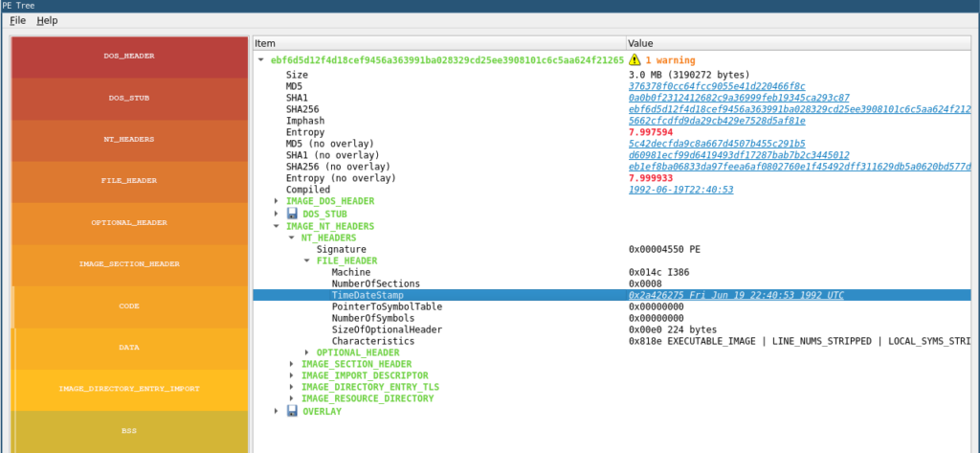Open the MD5 hash link
The width and height of the screenshot is (980, 453).
click(717, 86)
